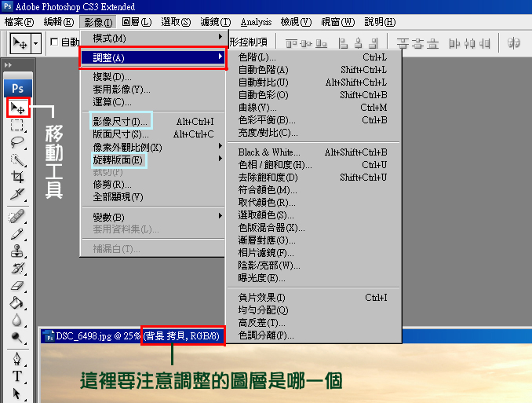The height and width of the screenshot is (403, 532).
Task: Select the Dodge tool
Action: click(17, 337)
